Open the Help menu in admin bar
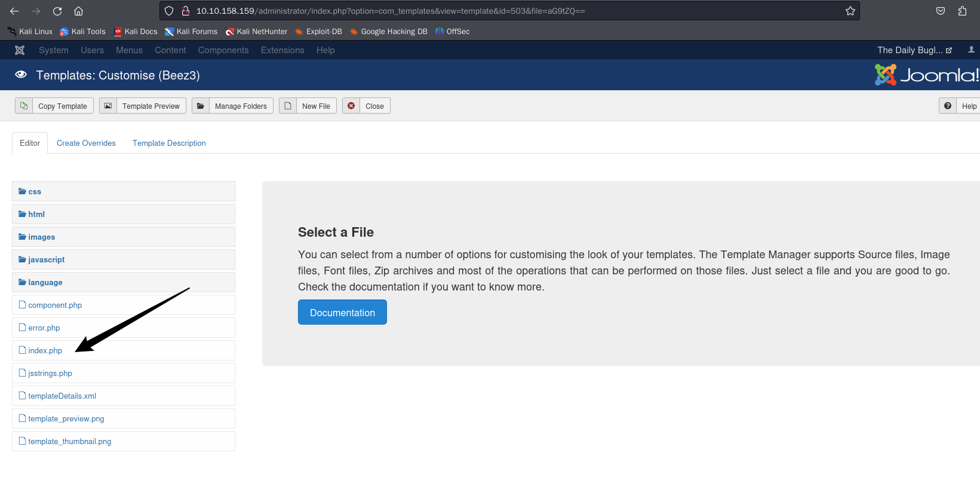This screenshot has height=480, width=980. click(325, 50)
